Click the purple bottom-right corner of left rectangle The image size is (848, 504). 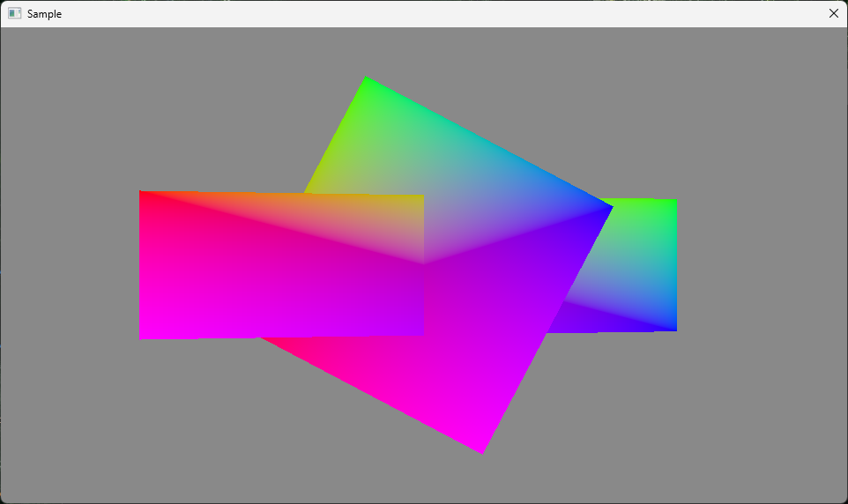[x=420, y=331]
